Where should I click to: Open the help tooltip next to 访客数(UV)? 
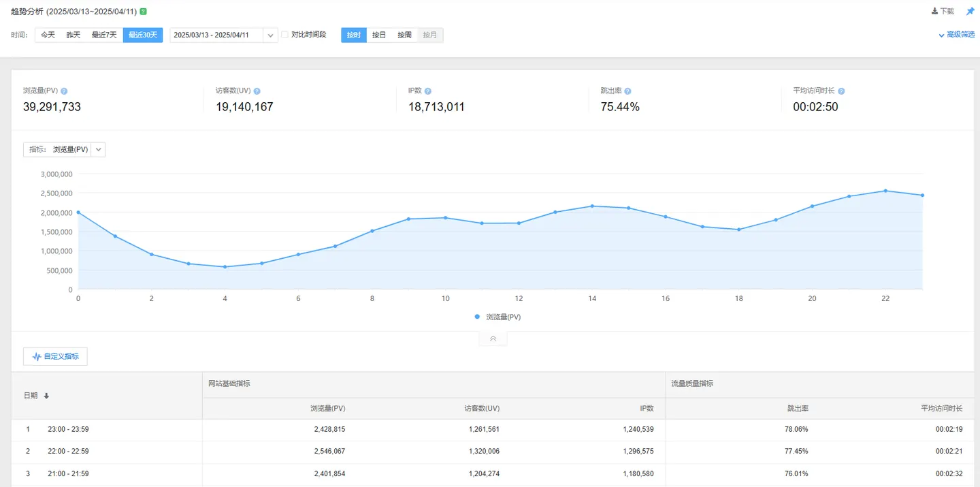coord(257,91)
